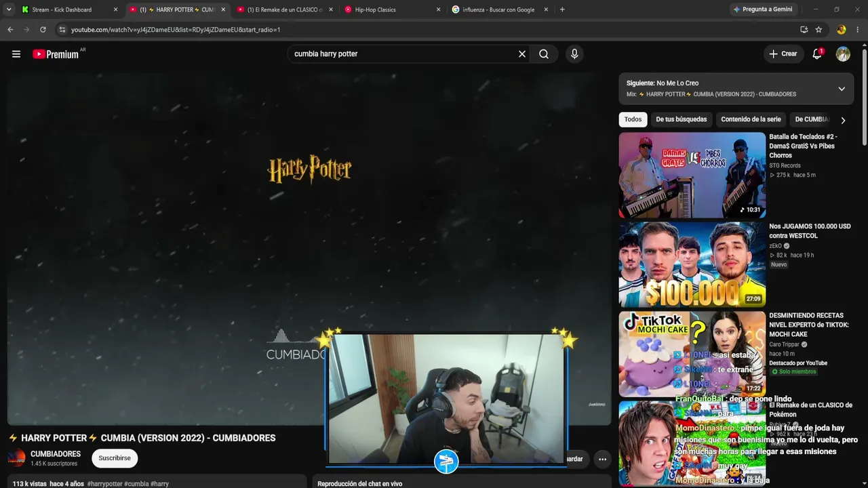Close the Hip-Hop Classics tab
The height and width of the screenshot is (488, 868).
click(x=438, y=9)
